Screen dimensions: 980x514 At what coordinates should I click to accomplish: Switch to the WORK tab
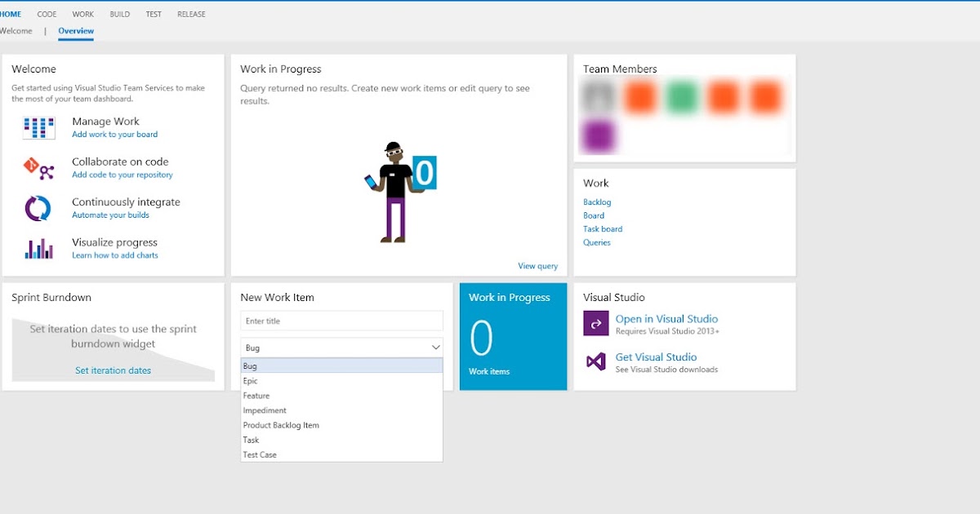click(x=82, y=13)
